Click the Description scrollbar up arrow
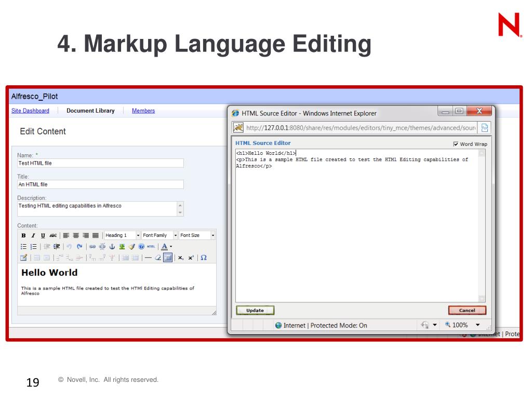This screenshot has height=399, width=532. coord(180,205)
